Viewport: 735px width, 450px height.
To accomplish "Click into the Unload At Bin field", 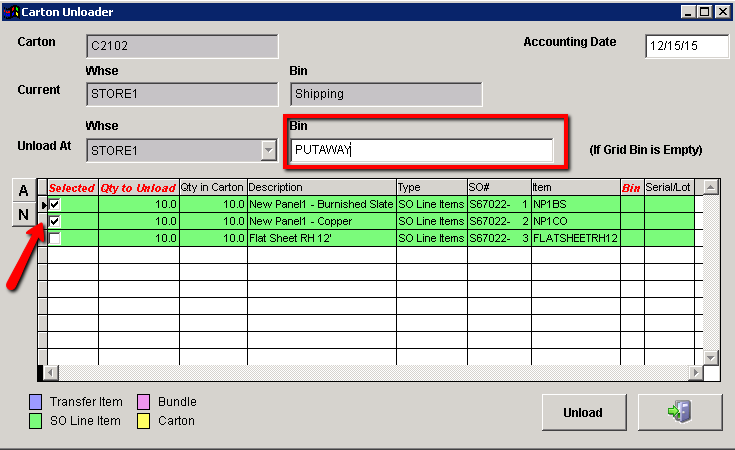I will (421, 150).
